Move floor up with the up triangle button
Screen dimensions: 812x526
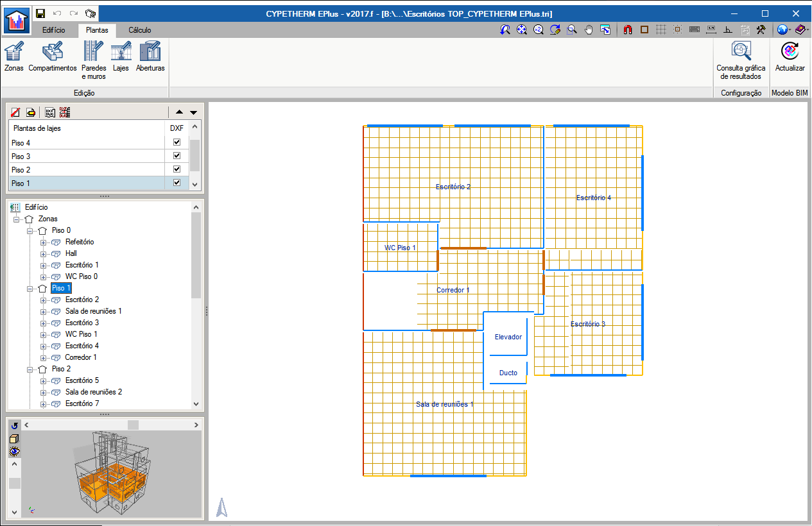179,112
